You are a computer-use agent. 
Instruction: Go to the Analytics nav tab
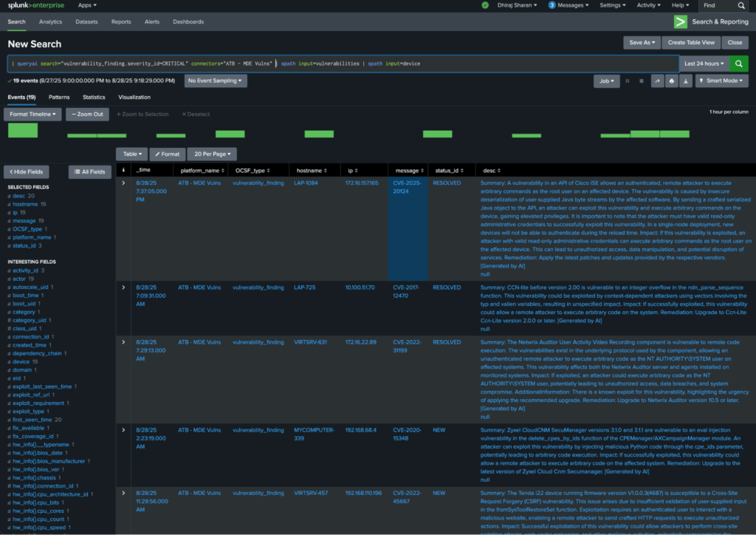pyautogui.click(x=51, y=21)
